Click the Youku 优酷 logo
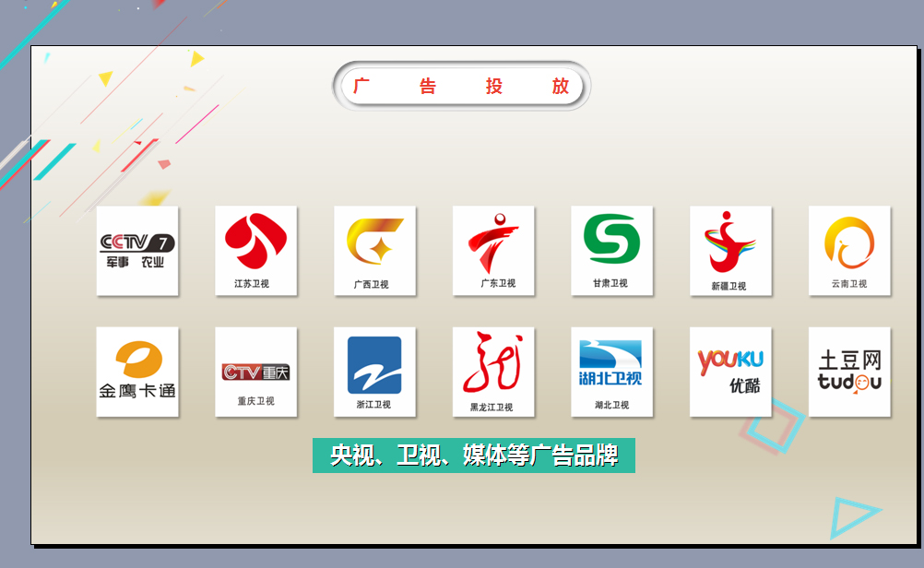Viewport: 924px width, 568px height. click(730, 371)
